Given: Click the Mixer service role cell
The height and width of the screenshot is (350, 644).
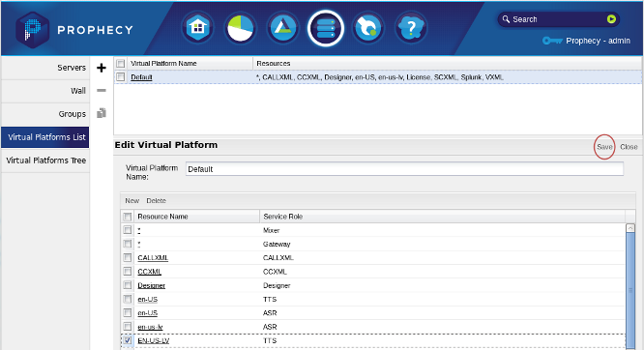Looking at the screenshot, I should click(271, 230).
